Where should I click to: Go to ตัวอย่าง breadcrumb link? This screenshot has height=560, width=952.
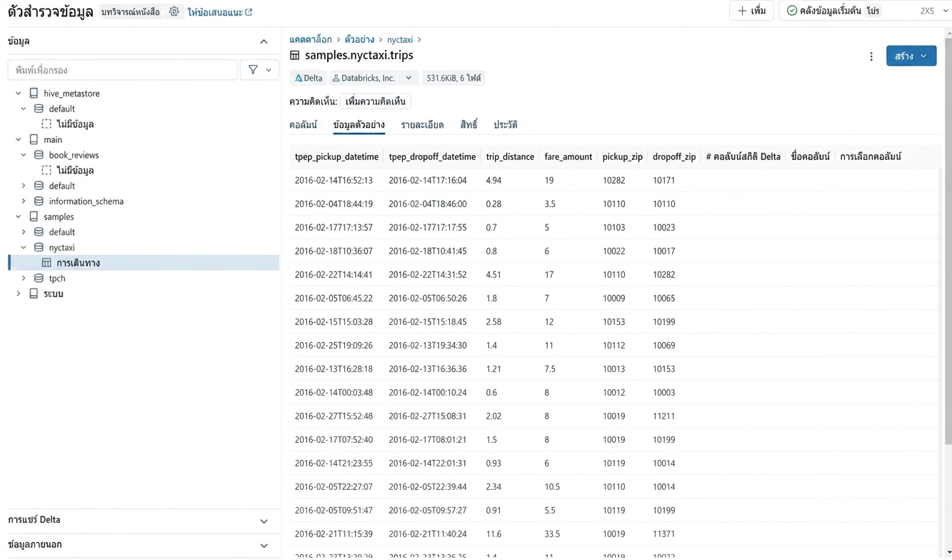[359, 39]
